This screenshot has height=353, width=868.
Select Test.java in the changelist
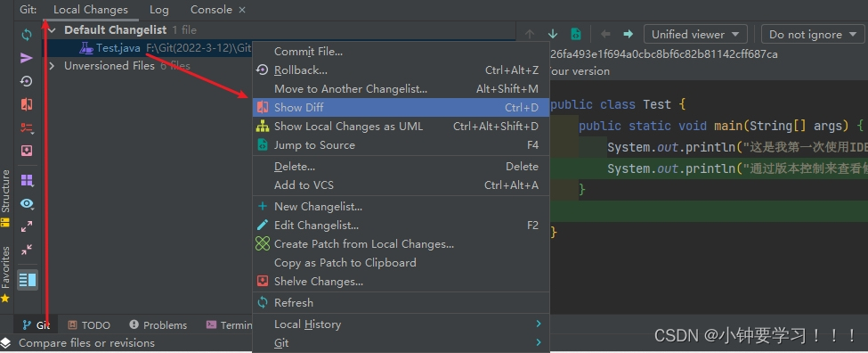pos(118,48)
